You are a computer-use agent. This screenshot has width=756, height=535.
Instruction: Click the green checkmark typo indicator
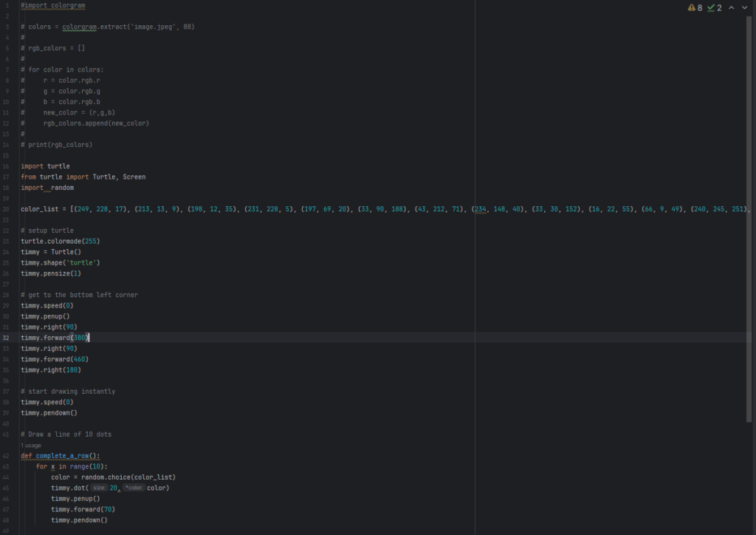(x=711, y=7)
